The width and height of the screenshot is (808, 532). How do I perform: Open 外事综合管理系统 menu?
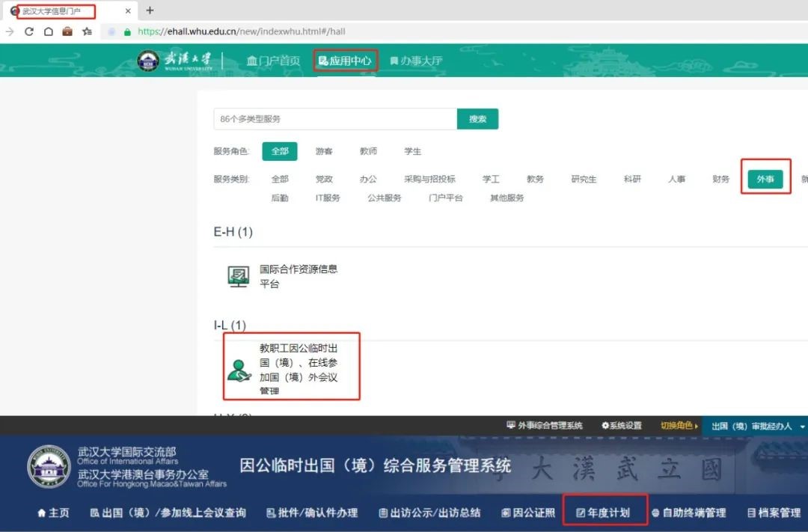pyautogui.click(x=544, y=426)
